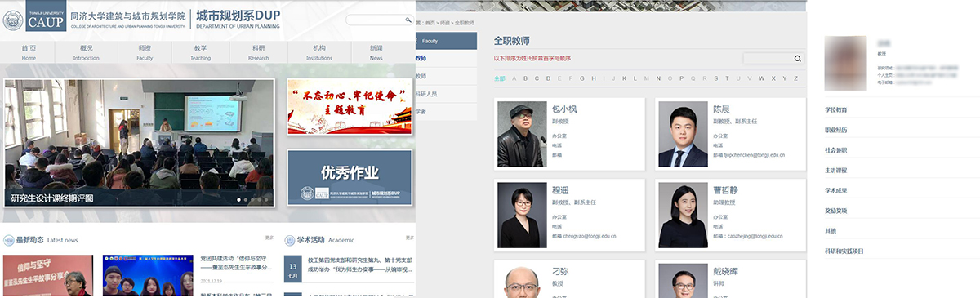Open the 奖励奖项 profile section
Image resolution: width=980 pixels, height=298 pixels.
[835, 211]
